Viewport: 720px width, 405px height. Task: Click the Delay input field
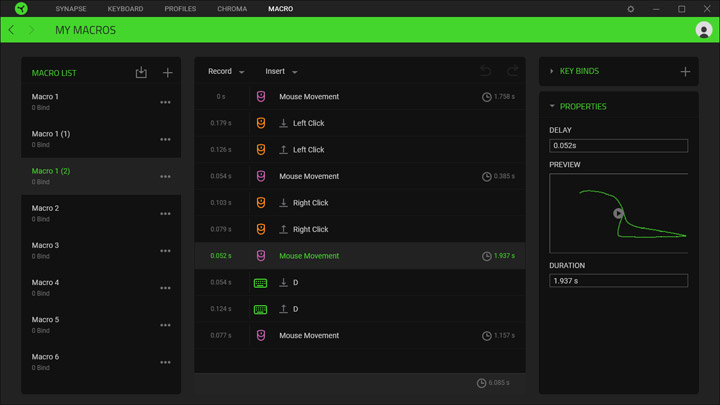click(618, 146)
